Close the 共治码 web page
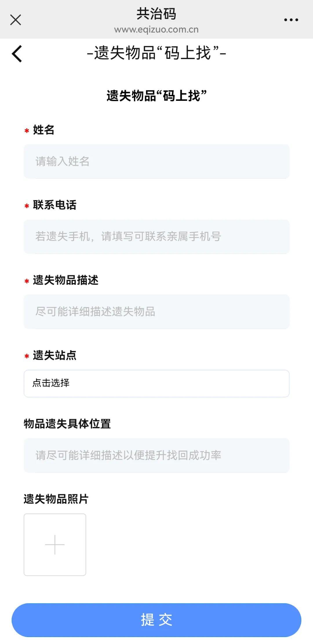 16,20
